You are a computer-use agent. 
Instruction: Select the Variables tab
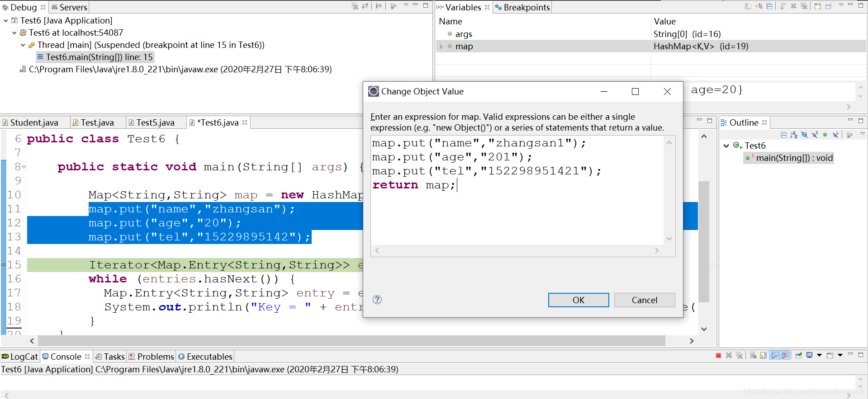463,7
